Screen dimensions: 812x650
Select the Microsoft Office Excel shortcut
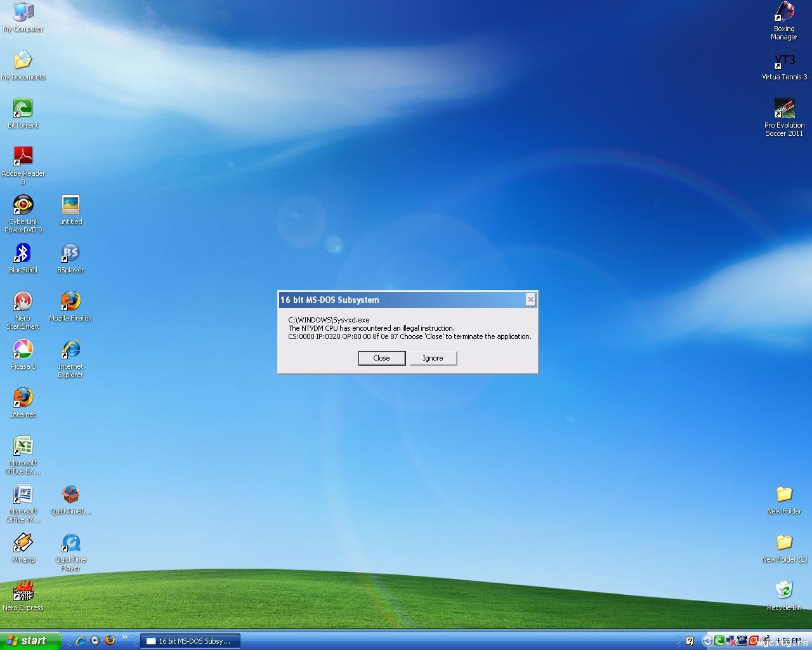point(23,454)
